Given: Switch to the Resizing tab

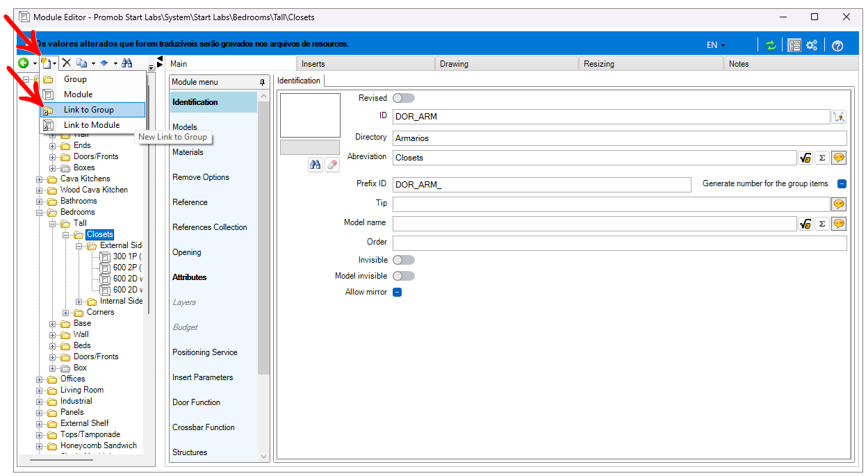Looking at the screenshot, I should 598,64.
